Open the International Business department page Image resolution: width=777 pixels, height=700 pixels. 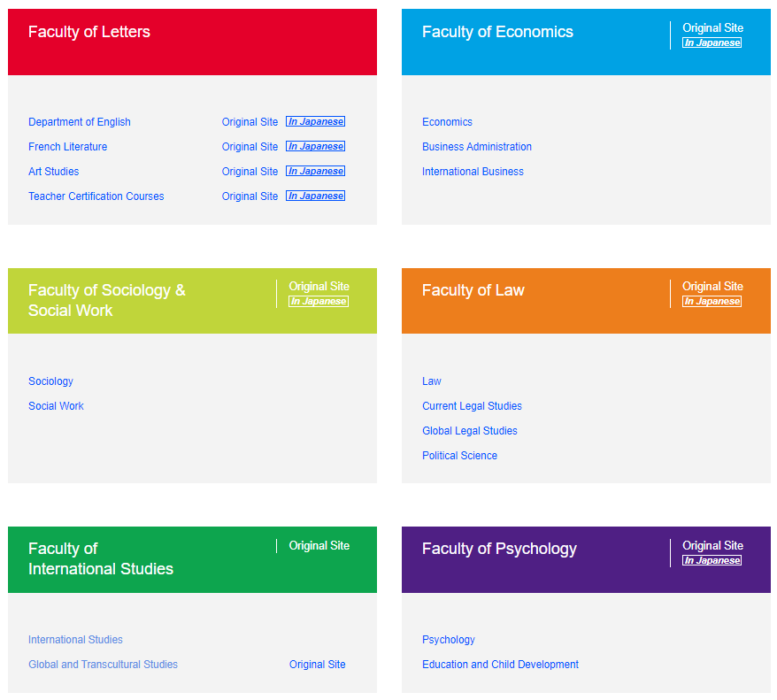click(x=473, y=172)
